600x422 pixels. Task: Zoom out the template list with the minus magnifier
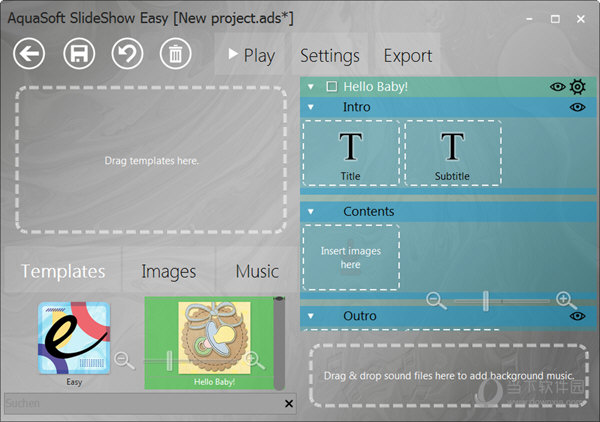(x=124, y=360)
